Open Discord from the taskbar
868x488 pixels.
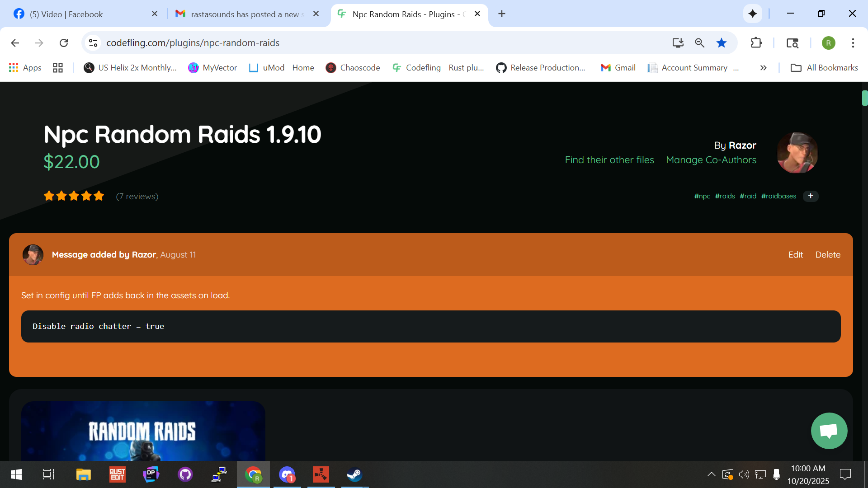[287, 474]
